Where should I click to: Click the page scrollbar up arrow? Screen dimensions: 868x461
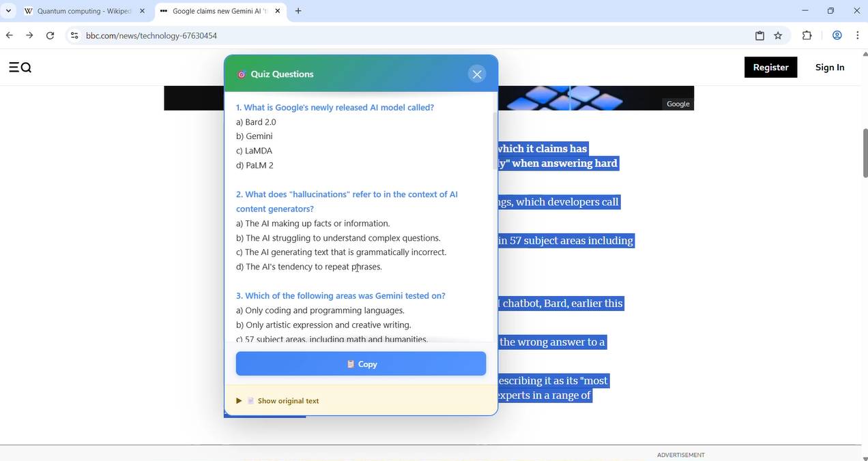[x=865, y=54]
